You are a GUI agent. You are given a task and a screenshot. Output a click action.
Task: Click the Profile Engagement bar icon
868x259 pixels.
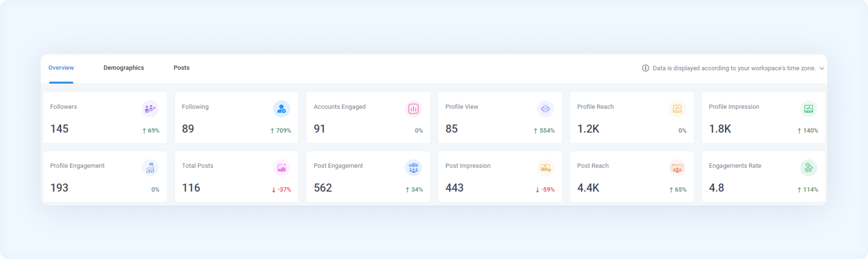coord(150,168)
